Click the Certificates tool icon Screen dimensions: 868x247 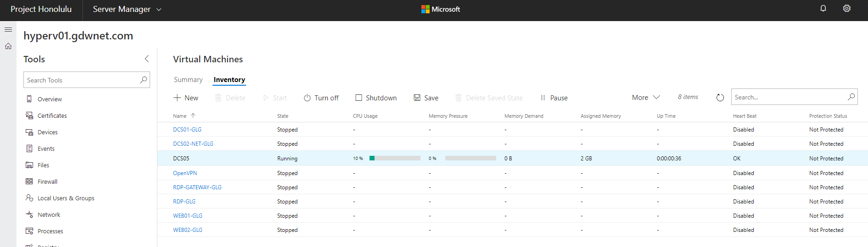pyautogui.click(x=29, y=115)
